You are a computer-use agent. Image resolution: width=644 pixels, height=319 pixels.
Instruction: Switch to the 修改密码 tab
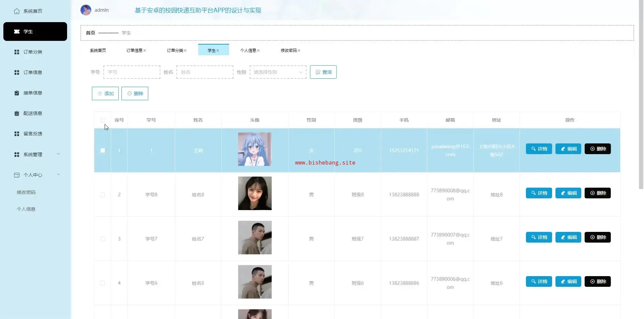288,50
